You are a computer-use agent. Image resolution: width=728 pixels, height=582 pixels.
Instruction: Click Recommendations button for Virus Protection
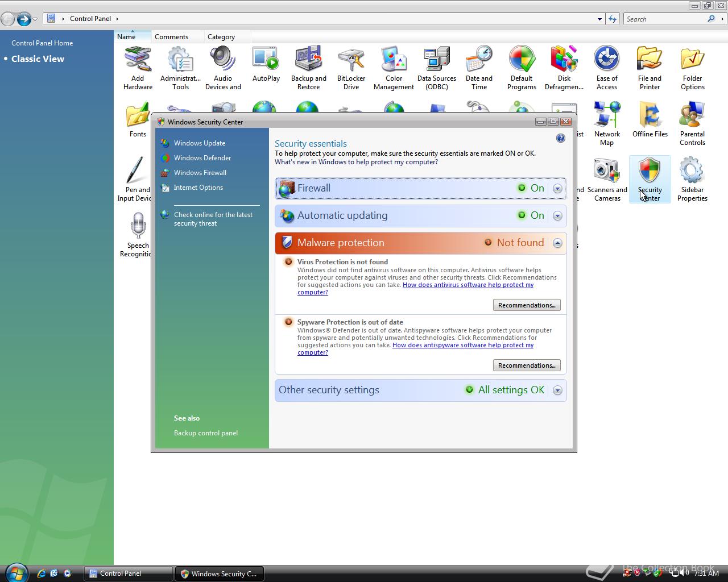click(527, 305)
